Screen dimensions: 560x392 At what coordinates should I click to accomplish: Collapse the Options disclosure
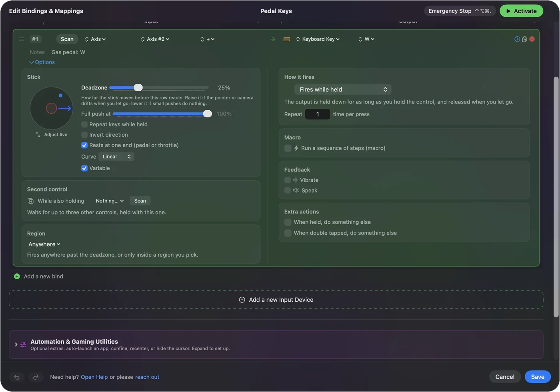[42, 62]
